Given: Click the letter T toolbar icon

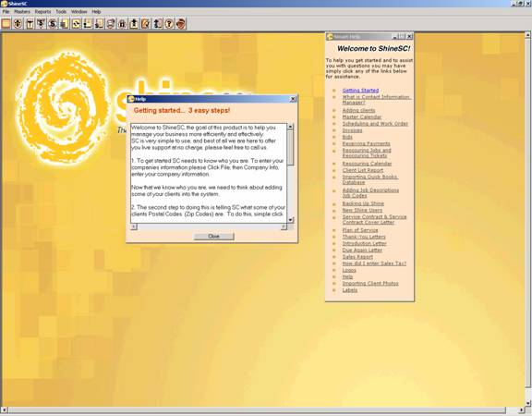Looking at the screenshot, I should coord(30,24).
